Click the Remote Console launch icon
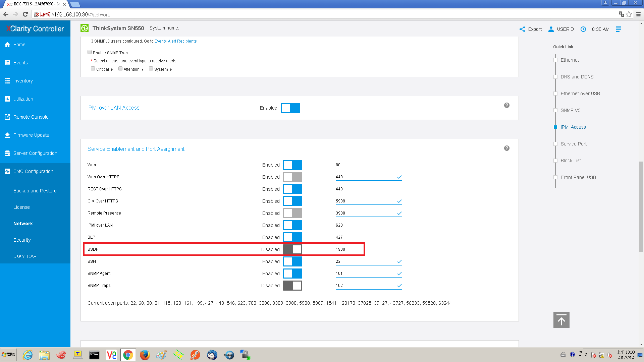644x362 pixels. pyautogui.click(x=7, y=117)
